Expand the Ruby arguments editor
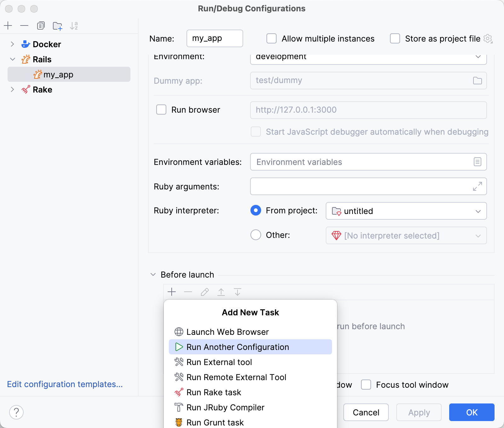Image resolution: width=504 pixels, height=428 pixels. (x=477, y=186)
